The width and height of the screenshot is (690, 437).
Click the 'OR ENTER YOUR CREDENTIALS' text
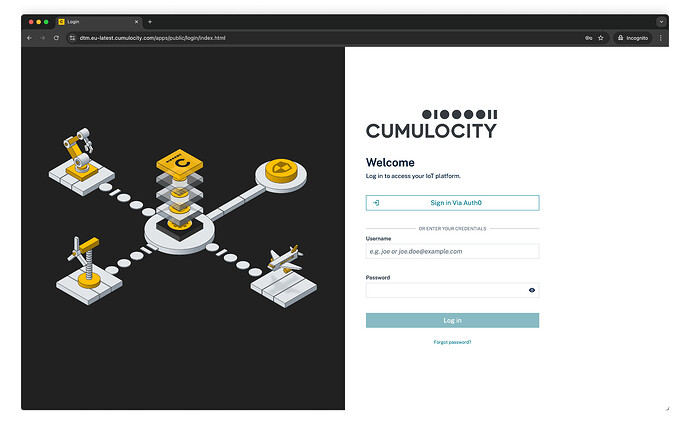[x=452, y=229]
